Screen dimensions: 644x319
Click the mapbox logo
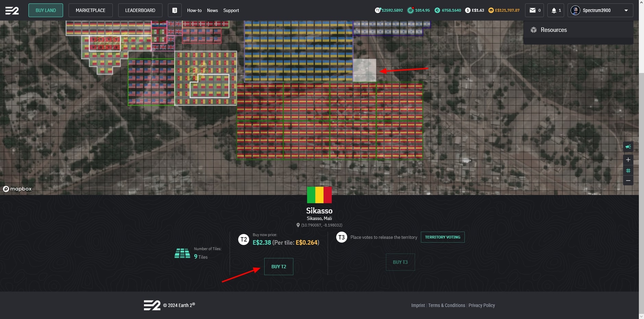click(x=17, y=189)
